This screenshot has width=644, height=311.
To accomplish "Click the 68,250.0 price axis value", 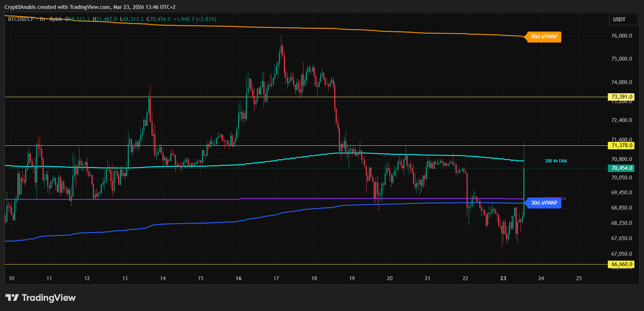I will click(x=621, y=223).
